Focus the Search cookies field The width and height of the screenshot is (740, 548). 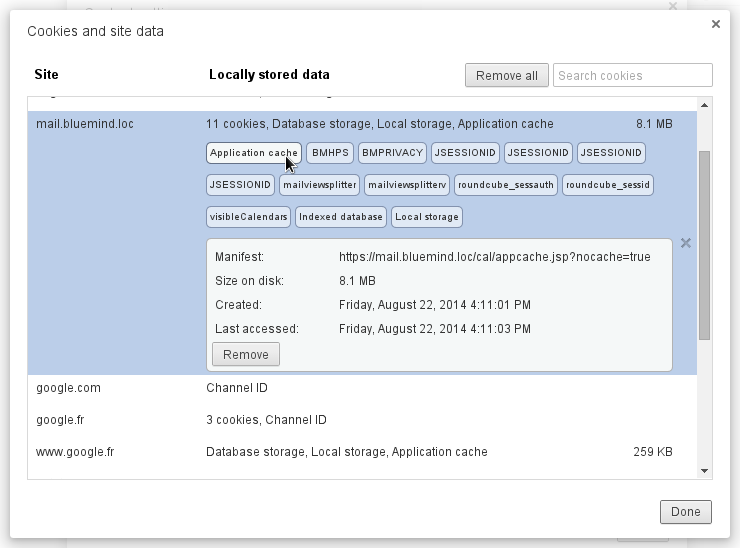click(632, 76)
